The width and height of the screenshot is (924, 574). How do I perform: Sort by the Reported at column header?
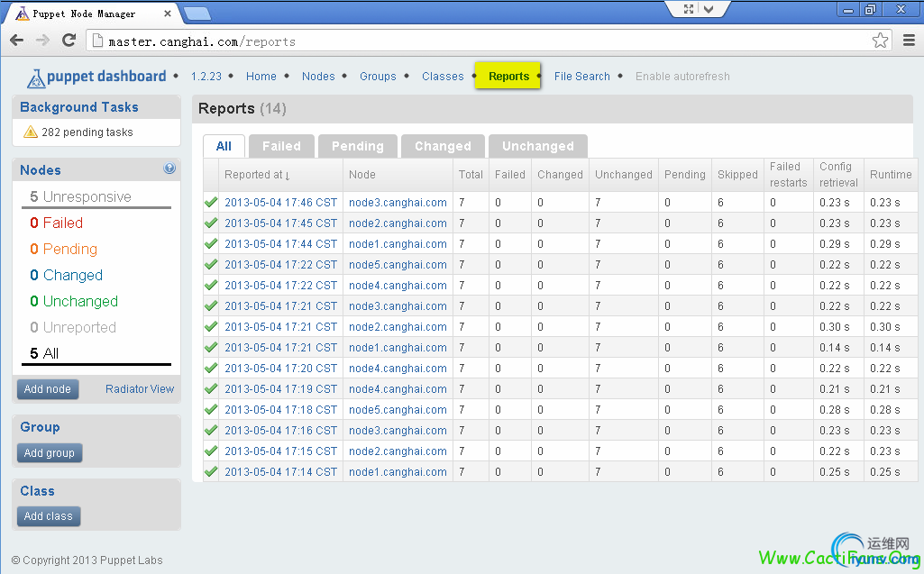click(257, 175)
